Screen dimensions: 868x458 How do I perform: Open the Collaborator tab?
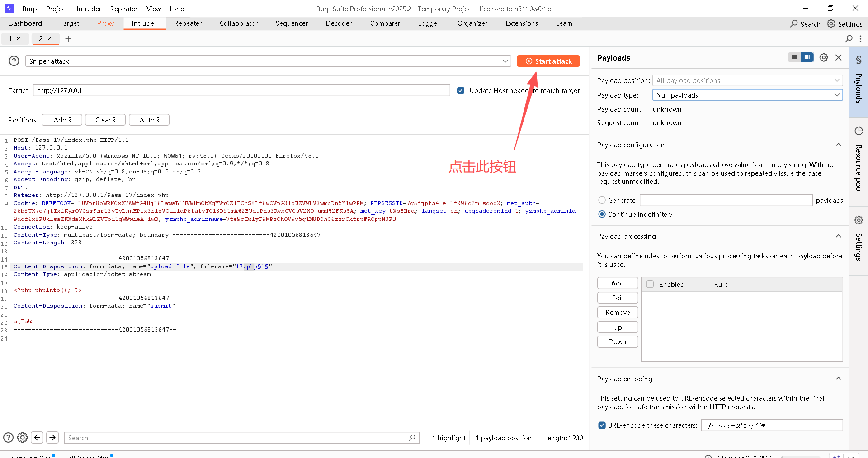pyautogui.click(x=238, y=23)
